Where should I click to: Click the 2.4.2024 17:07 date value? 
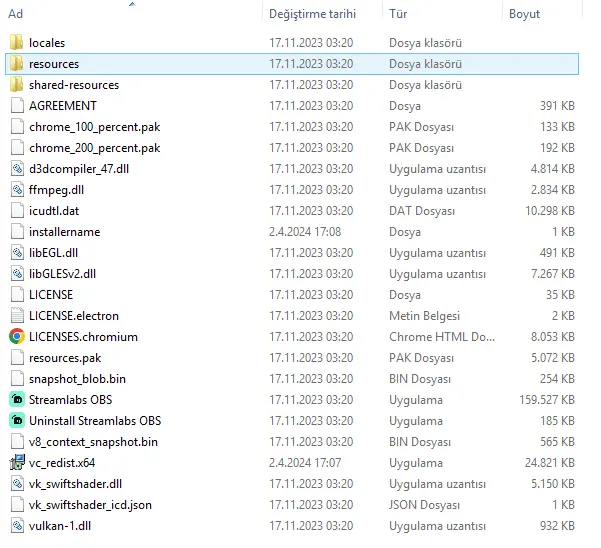click(x=305, y=463)
